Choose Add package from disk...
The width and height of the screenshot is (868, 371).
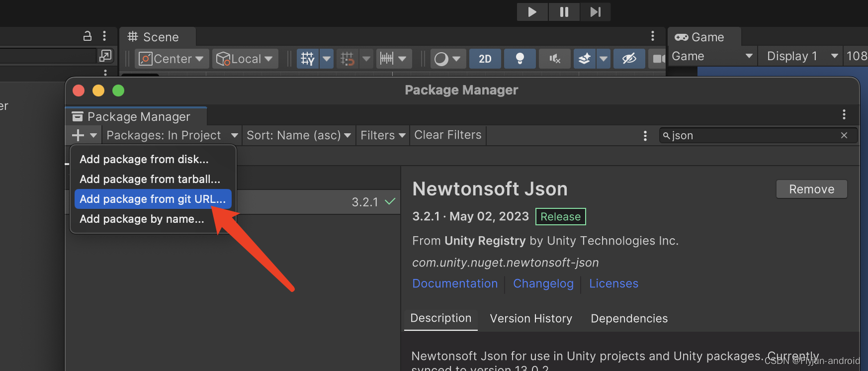tap(153, 159)
